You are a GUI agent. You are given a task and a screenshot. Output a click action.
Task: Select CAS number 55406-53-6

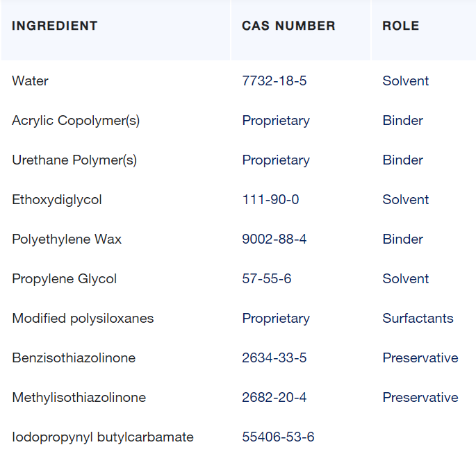point(278,437)
